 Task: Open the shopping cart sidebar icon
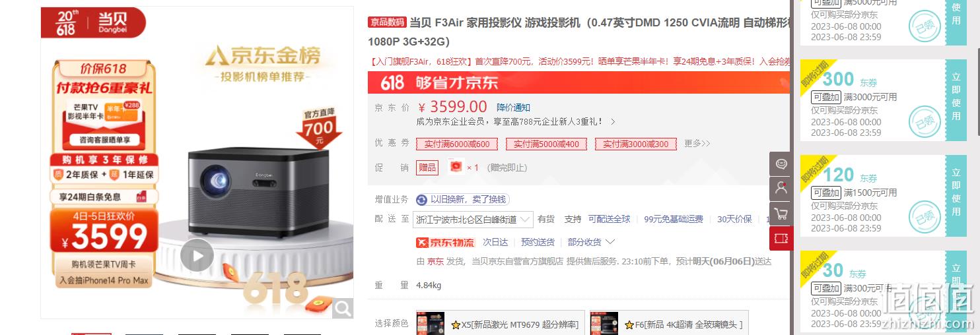pyautogui.click(x=781, y=214)
